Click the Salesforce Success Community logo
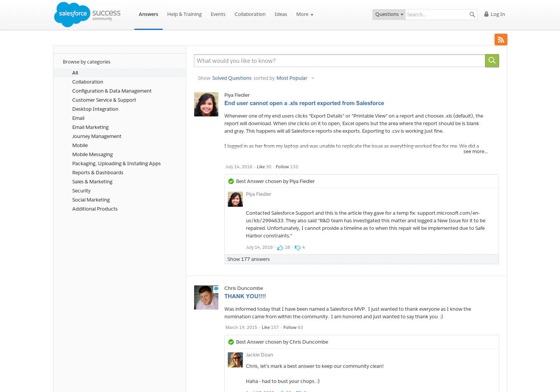Screen dimensions: 560x392 click(x=87, y=14)
